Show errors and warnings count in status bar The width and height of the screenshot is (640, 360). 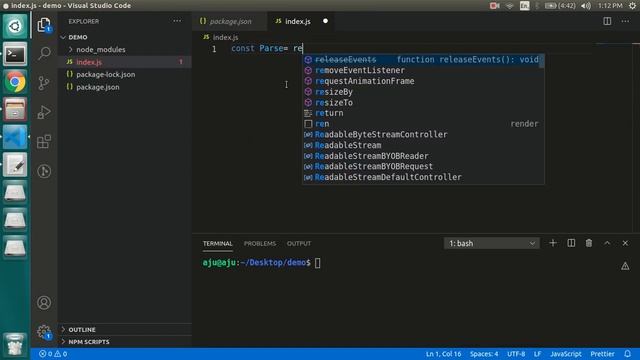click(53, 354)
